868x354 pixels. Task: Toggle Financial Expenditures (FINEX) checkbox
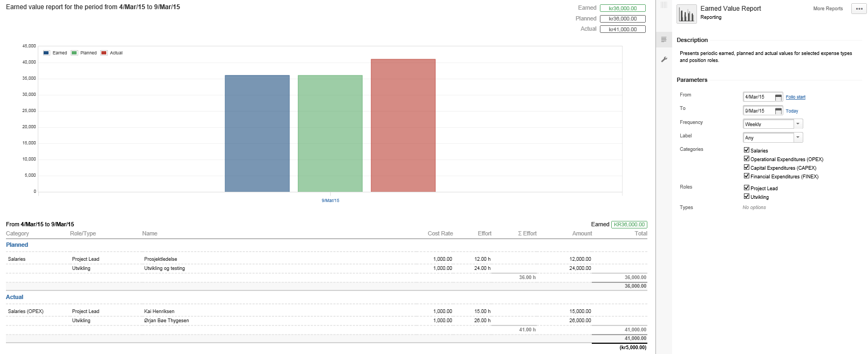tap(747, 176)
